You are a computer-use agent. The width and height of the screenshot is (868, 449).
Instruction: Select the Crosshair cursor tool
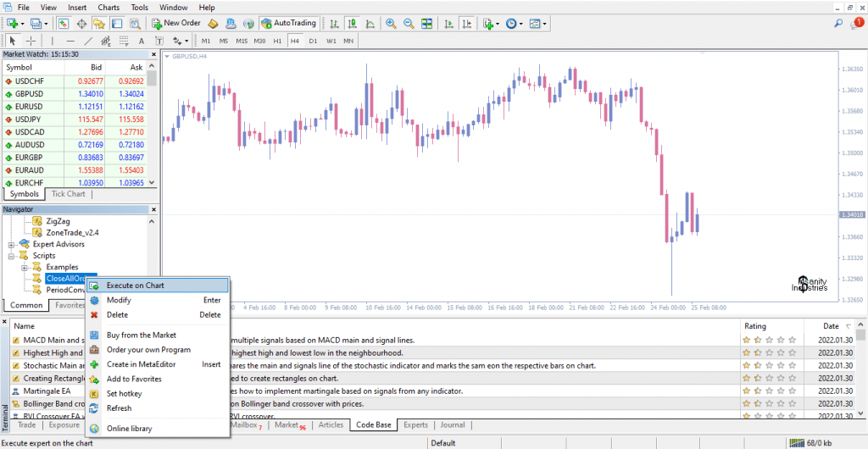click(31, 41)
